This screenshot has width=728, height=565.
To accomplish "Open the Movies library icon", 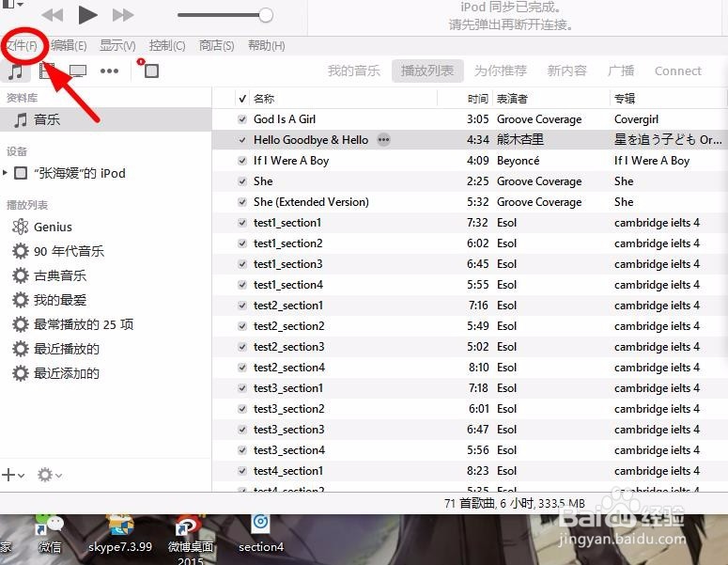I will tap(46, 71).
